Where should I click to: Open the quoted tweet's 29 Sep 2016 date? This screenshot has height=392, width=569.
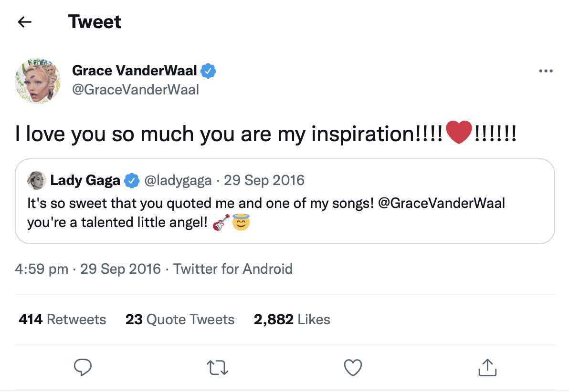click(264, 180)
